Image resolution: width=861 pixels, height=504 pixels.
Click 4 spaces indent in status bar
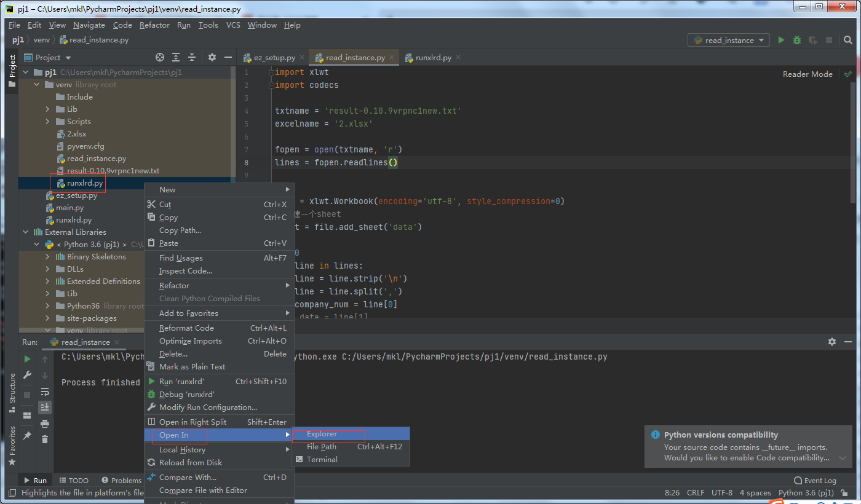[755, 493]
